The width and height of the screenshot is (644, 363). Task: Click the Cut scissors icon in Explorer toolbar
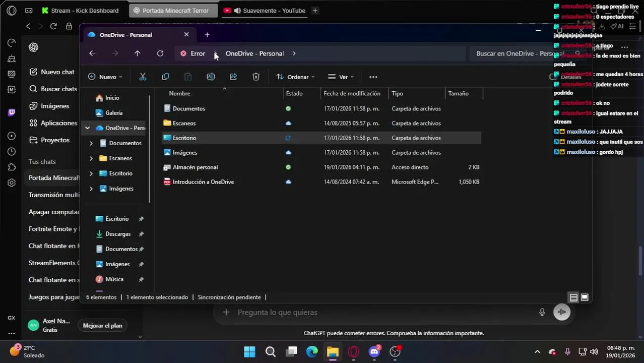point(143,77)
